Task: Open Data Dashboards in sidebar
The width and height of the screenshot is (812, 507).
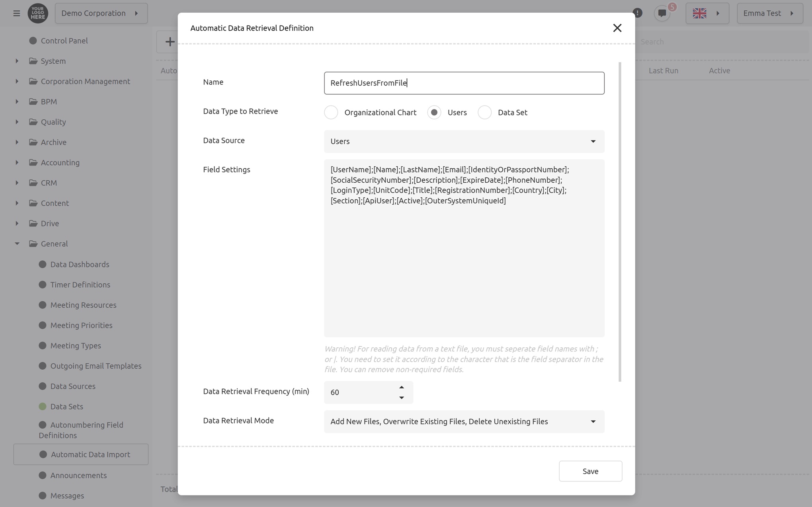Action: (80, 264)
